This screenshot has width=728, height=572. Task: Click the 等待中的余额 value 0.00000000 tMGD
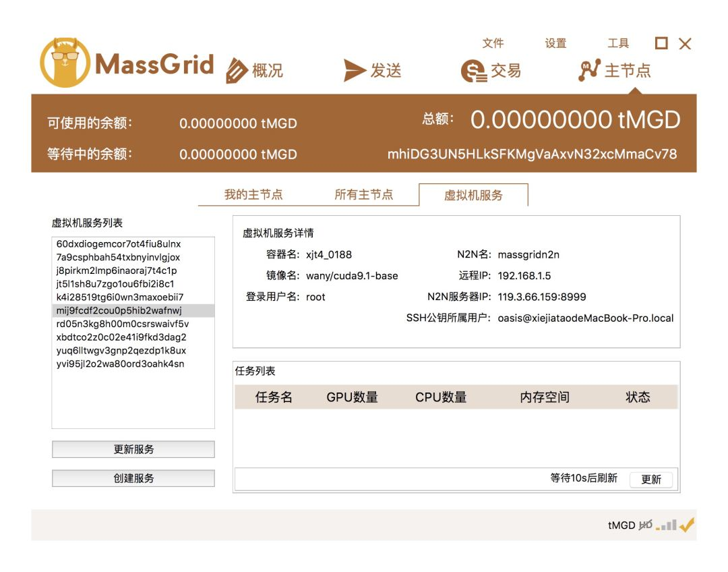click(238, 154)
